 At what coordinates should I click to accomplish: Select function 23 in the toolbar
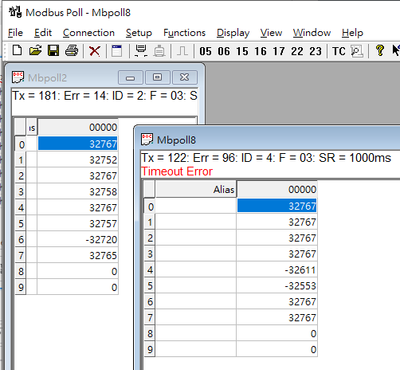tap(315, 51)
